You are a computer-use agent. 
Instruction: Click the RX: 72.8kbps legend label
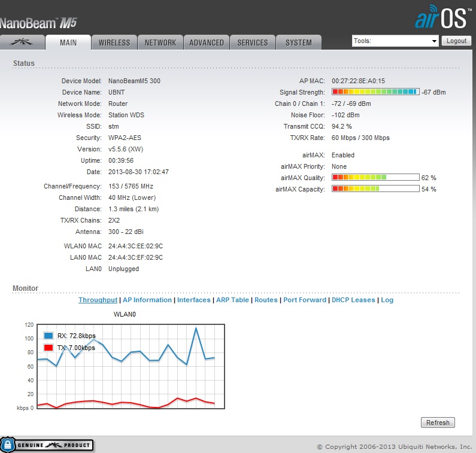pos(77,336)
